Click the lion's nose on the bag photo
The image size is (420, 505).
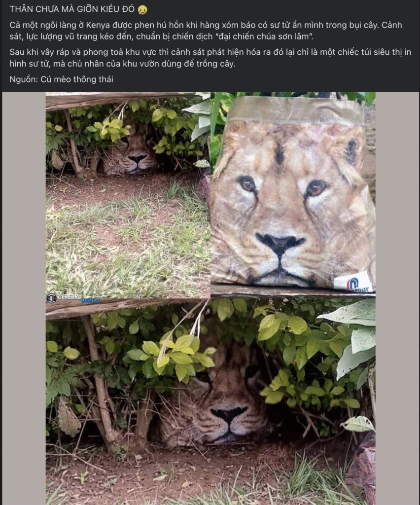pos(280,242)
